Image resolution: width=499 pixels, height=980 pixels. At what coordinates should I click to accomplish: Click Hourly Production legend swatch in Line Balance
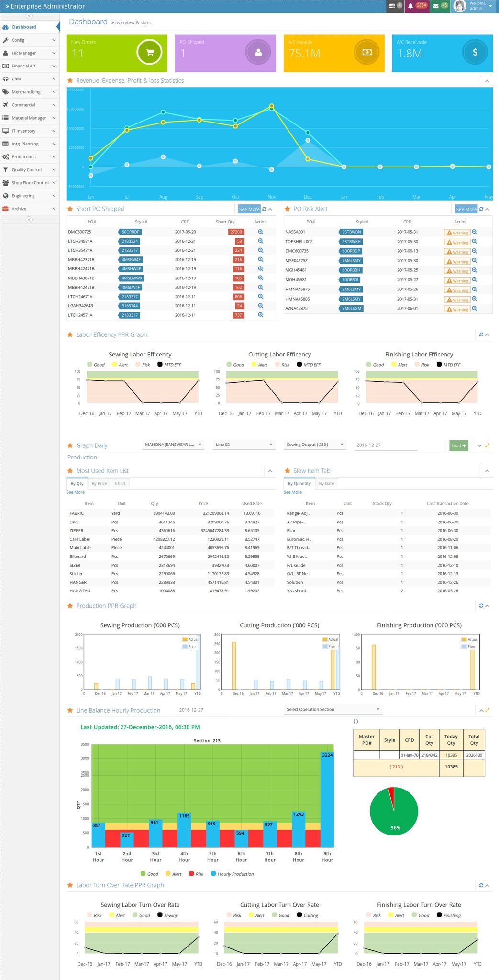point(213,874)
